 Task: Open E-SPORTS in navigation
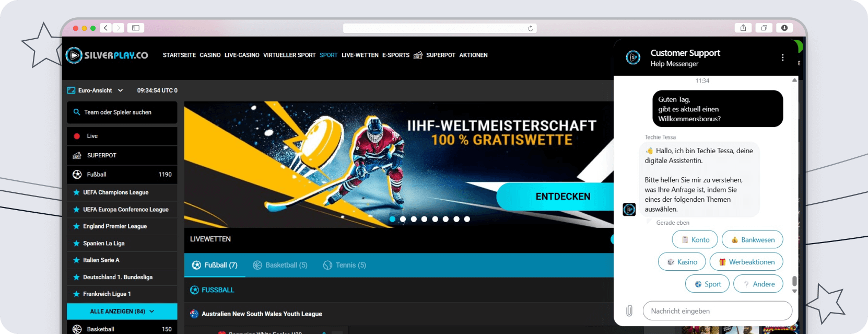click(x=396, y=55)
